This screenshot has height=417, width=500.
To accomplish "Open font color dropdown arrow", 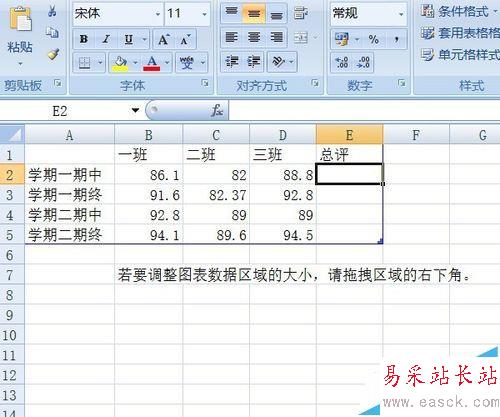I will [x=167, y=62].
